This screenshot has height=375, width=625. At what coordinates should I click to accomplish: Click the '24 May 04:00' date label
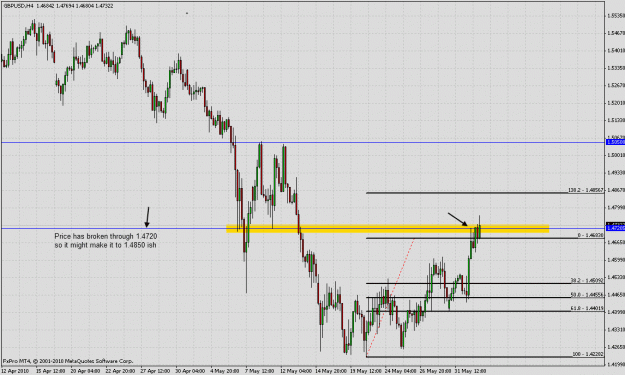click(400, 371)
